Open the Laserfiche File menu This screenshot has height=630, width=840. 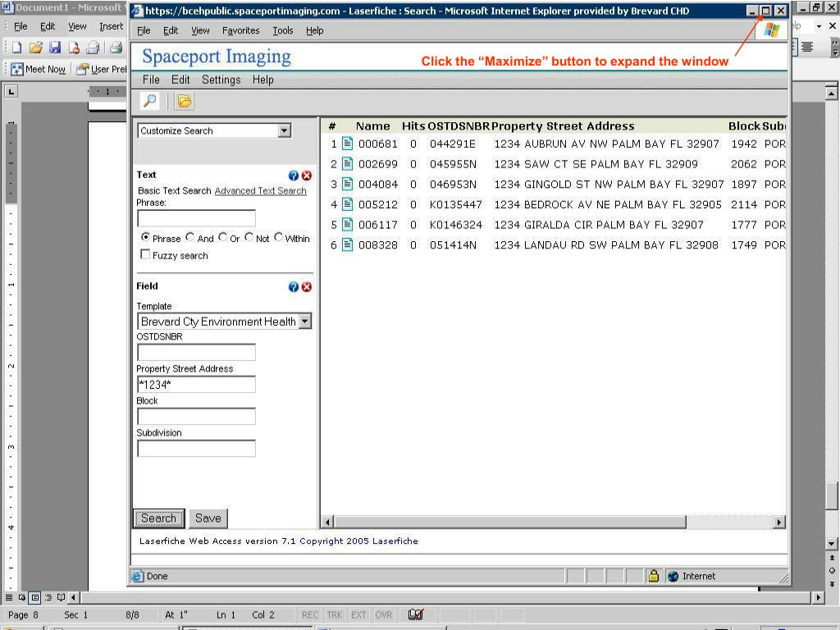[151, 80]
